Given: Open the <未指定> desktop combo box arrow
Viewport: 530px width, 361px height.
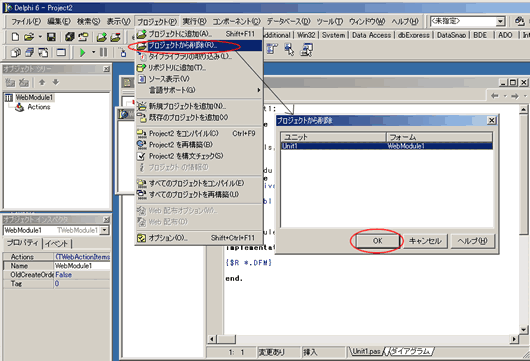Looking at the screenshot, I should [501, 22].
